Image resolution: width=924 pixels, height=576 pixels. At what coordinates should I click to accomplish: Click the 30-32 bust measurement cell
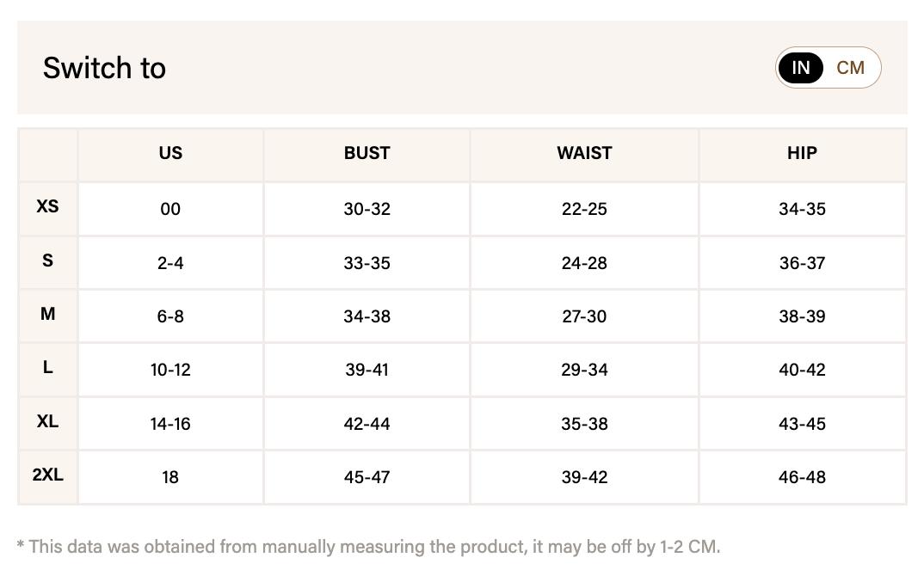367,209
